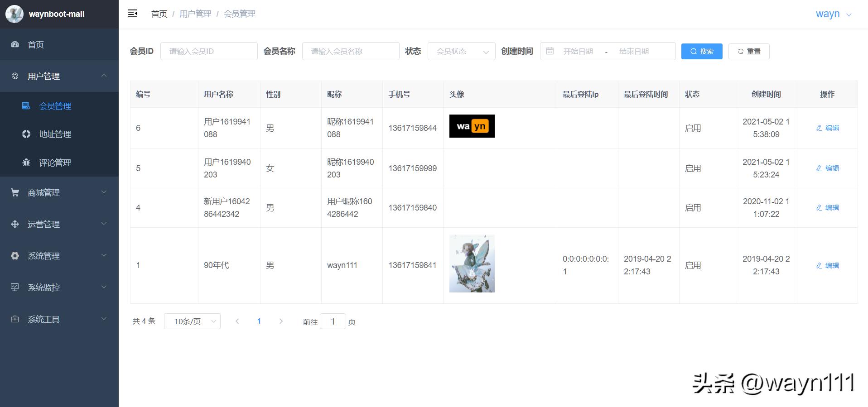Click the 评论管理 bug icon

[x=26, y=163]
